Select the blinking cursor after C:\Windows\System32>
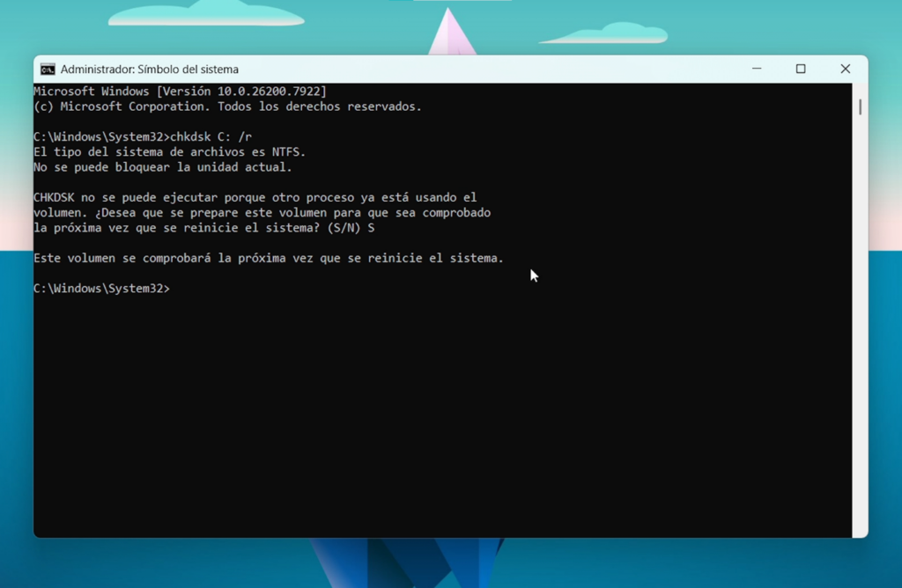Image resolution: width=902 pixels, height=588 pixels. coord(178,288)
